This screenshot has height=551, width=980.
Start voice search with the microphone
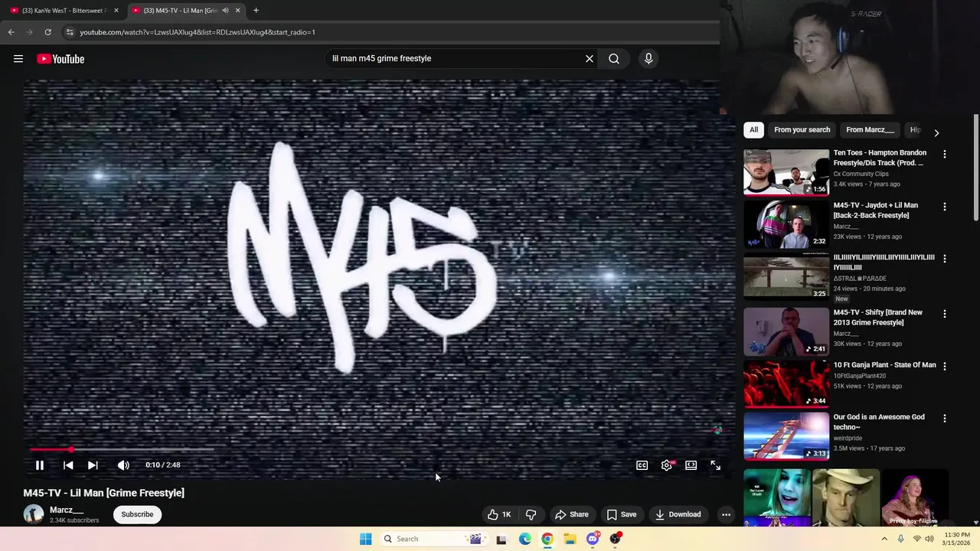[648, 58]
